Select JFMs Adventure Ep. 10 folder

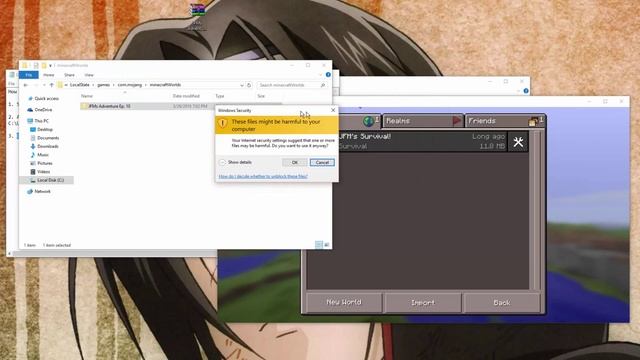pyautogui.click(x=181, y=106)
